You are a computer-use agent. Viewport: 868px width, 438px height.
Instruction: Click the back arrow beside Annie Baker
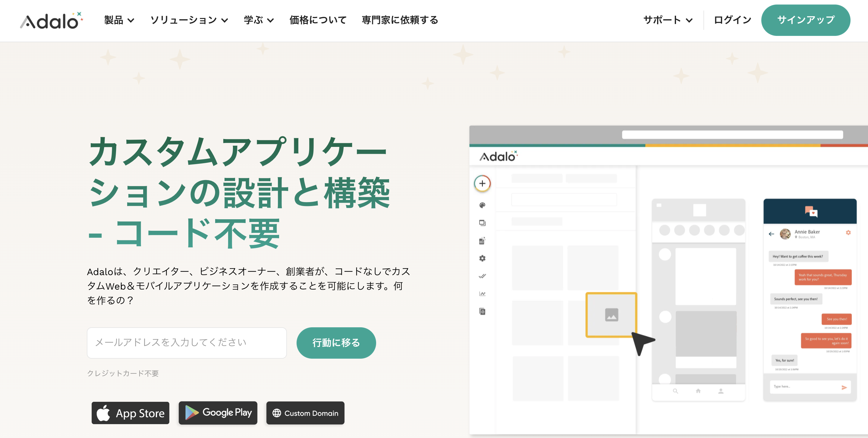[771, 234]
